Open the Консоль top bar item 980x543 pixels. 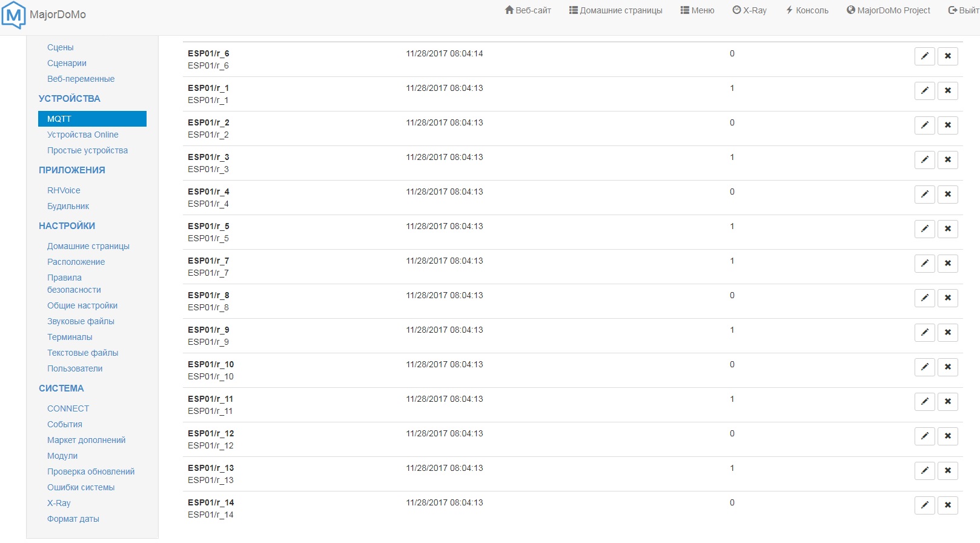(x=807, y=10)
